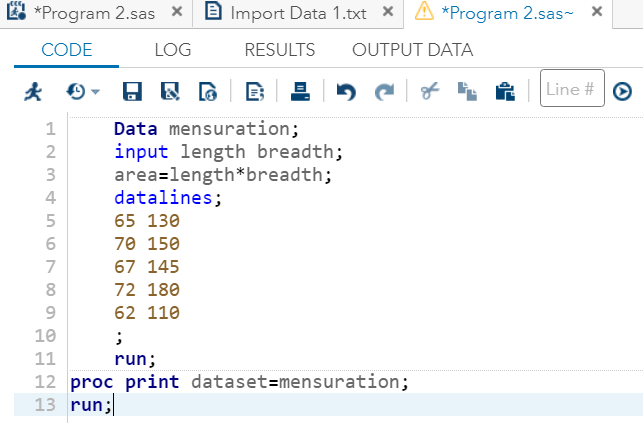Save the program with the floppy disk icon

pos(132,91)
